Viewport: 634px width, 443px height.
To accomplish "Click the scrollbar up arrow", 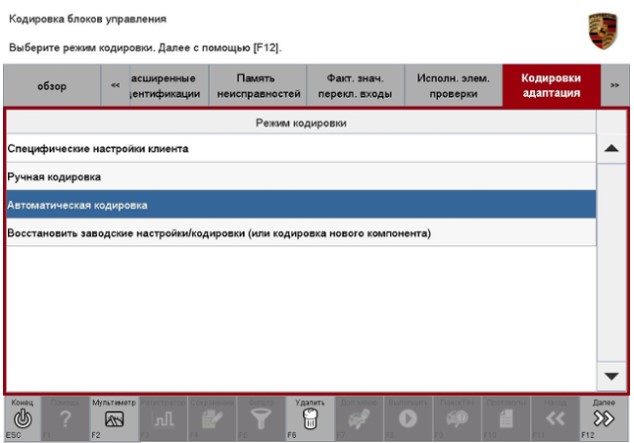I will [611, 149].
